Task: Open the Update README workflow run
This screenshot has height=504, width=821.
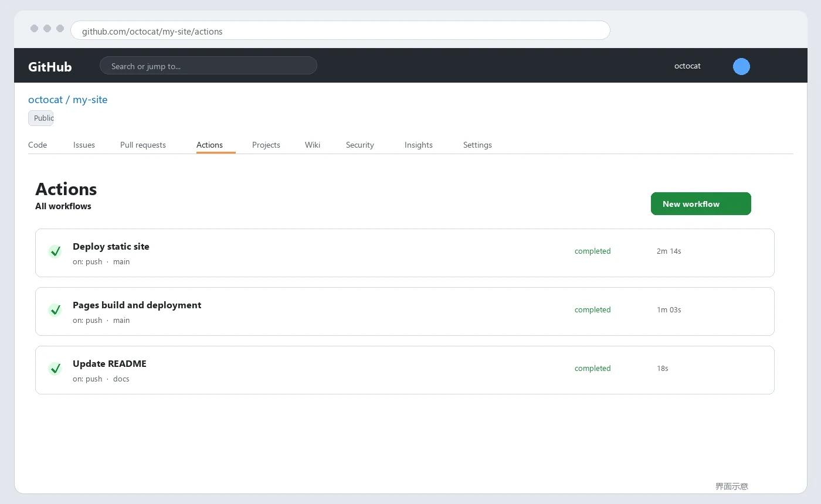Action: 405,370
